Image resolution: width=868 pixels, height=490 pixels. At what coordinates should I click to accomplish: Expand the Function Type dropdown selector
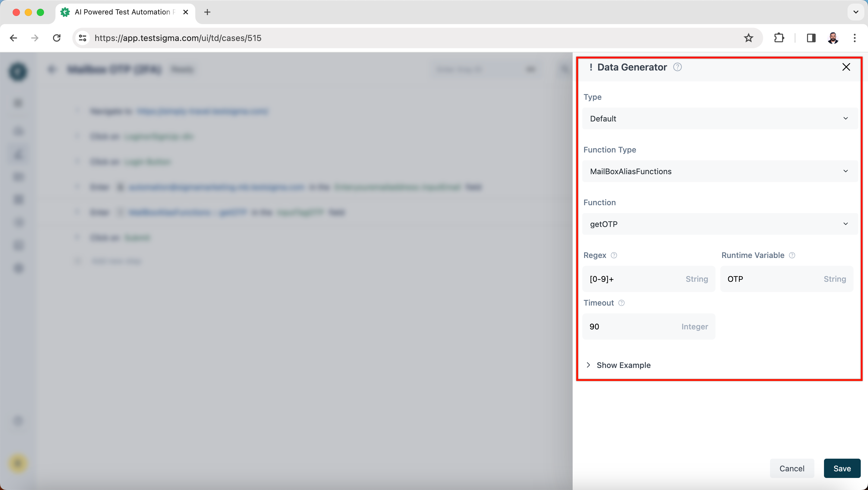pyautogui.click(x=718, y=171)
